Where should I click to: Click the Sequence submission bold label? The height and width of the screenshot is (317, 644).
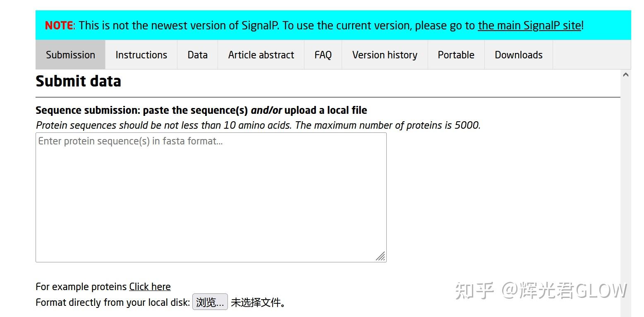click(x=201, y=110)
